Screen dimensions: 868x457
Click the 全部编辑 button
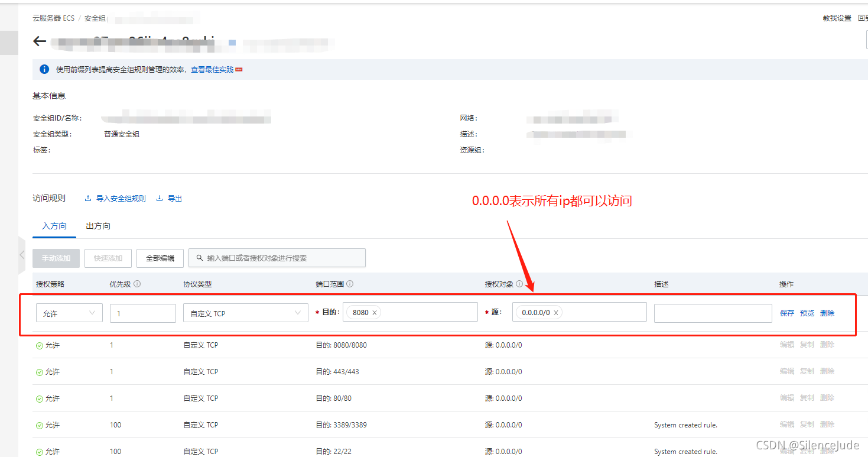(160, 258)
